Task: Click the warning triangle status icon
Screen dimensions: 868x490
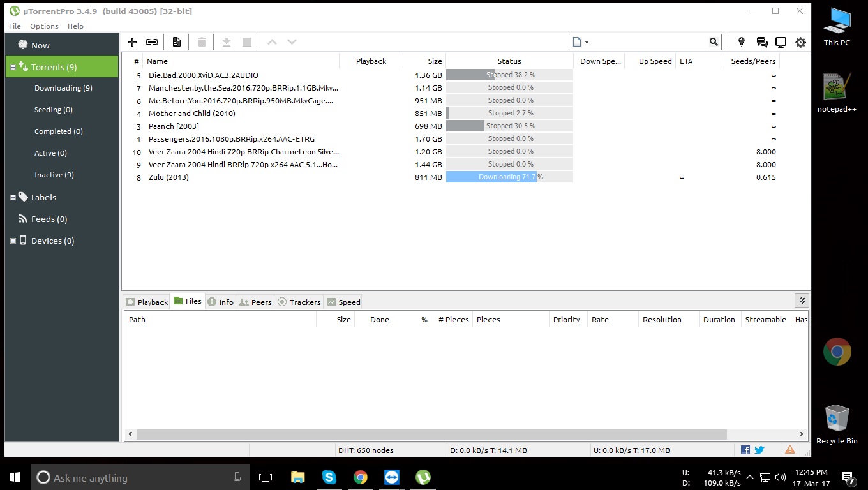Action: coord(790,450)
